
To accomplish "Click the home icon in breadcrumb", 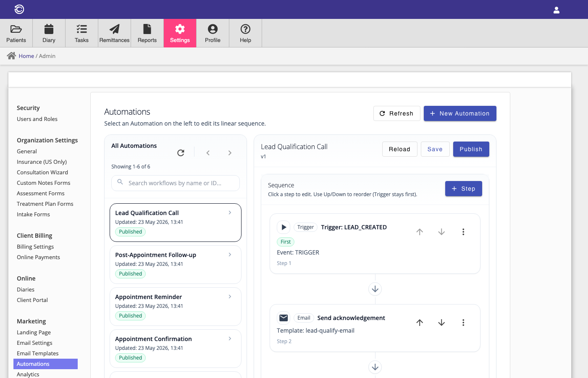I will 11,55.
